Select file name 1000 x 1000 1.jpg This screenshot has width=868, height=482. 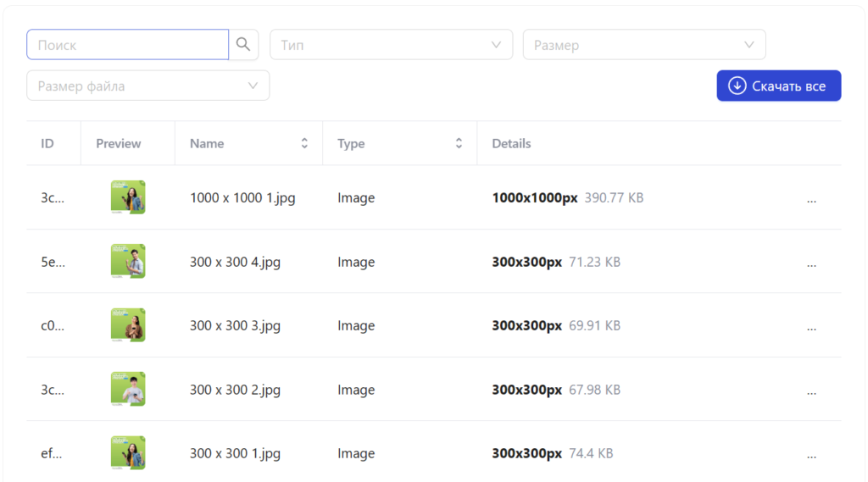[x=242, y=197]
